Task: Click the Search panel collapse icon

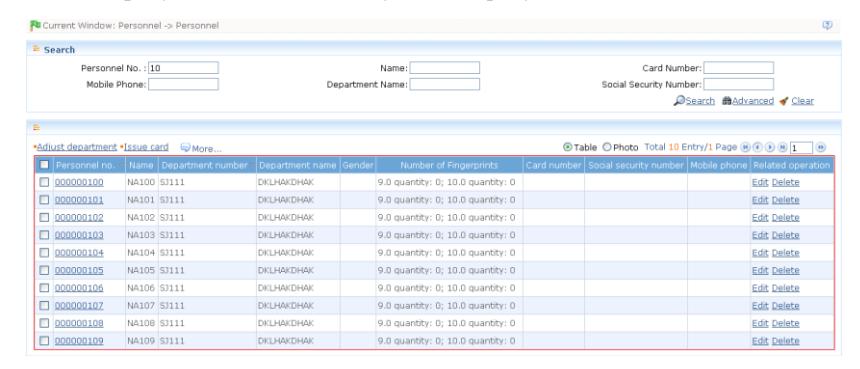Action: point(36,49)
